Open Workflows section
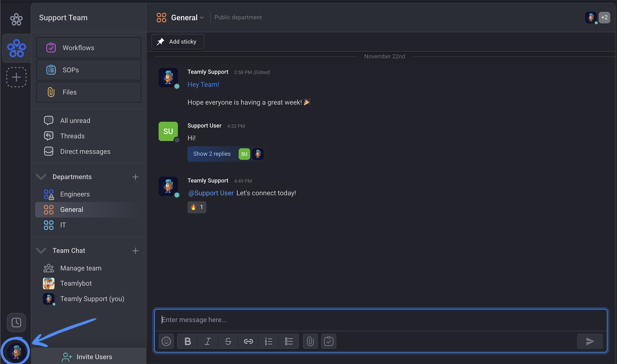 point(88,48)
